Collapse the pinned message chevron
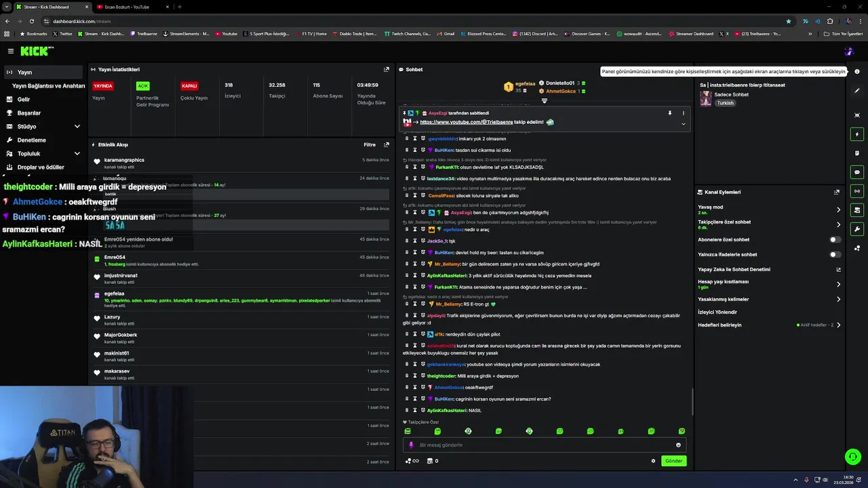Viewport: 868px width, 488px height. click(x=683, y=124)
